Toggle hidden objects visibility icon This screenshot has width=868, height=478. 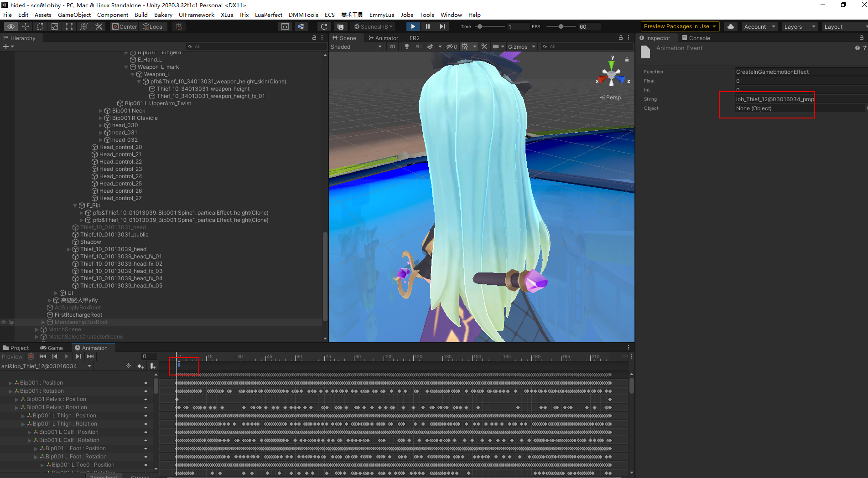coord(452,46)
